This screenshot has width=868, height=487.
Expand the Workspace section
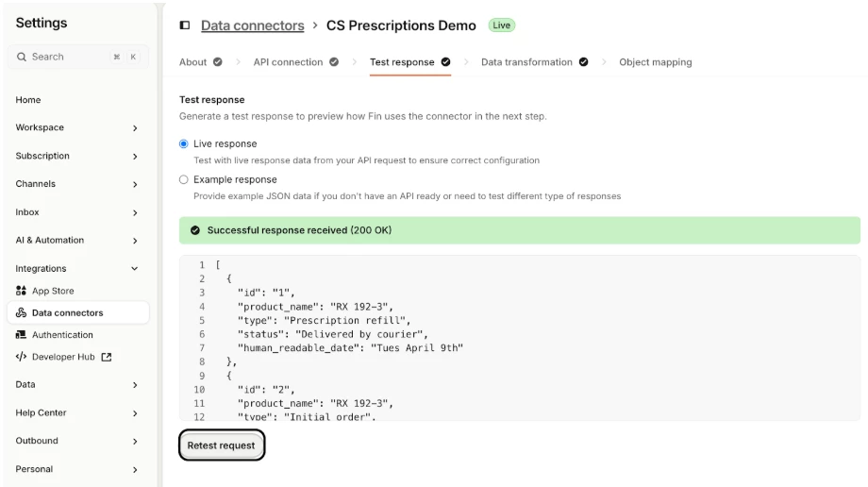135,128
